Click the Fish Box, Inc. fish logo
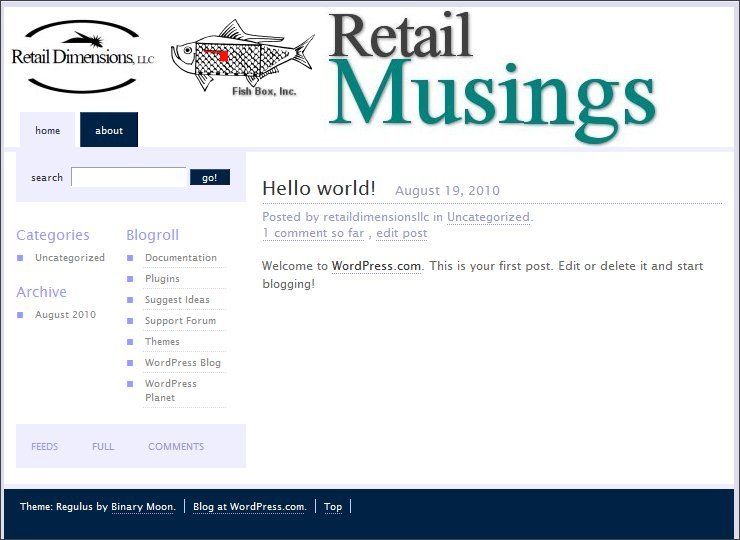 click(243, 58)
